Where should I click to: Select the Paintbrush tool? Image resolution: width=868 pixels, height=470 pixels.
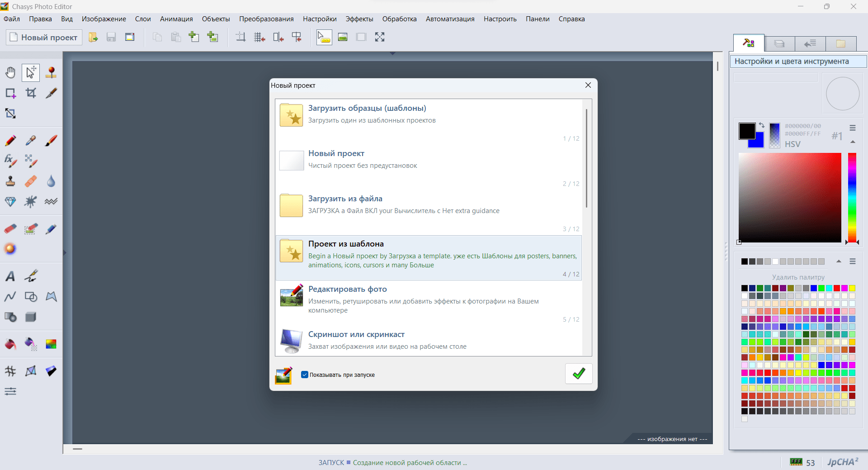click(51, 141)
